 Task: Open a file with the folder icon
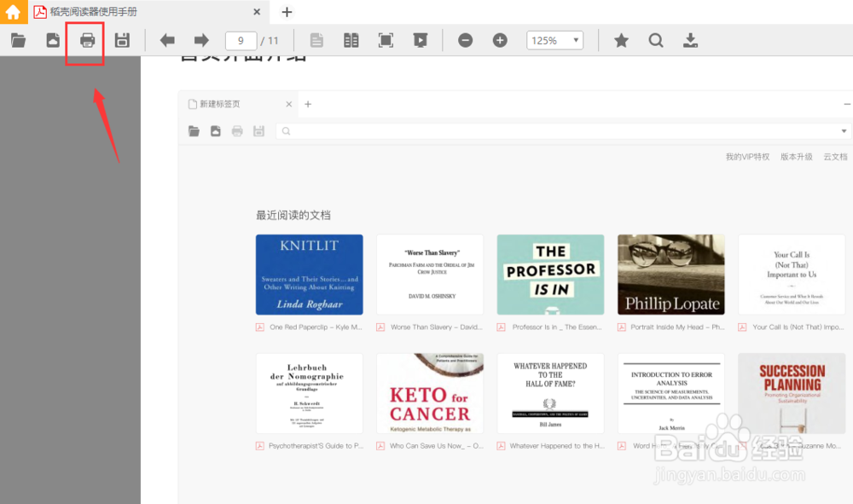click(18, 40)
